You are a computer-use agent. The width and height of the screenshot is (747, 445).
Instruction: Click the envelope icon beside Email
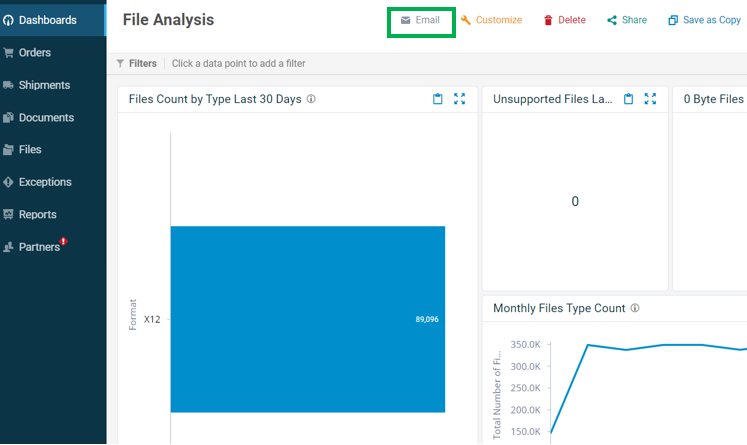405,20
